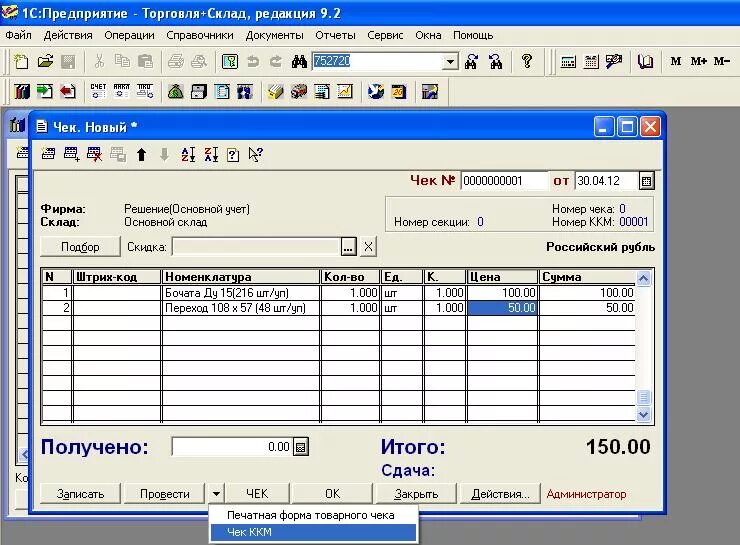This screenshot has height=545, width=740.
Task: Click Add row (plus) icon in Чек toolbar
Action: click(71, 154)
